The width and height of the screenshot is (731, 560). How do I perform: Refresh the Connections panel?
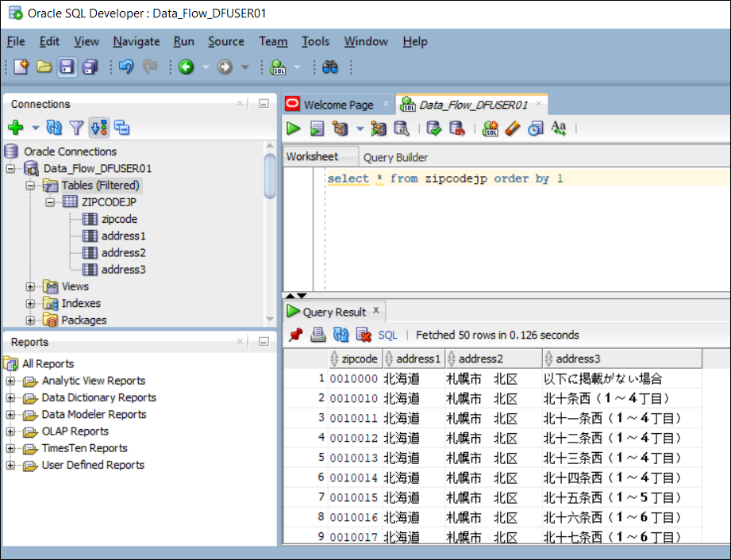[54, 127]
